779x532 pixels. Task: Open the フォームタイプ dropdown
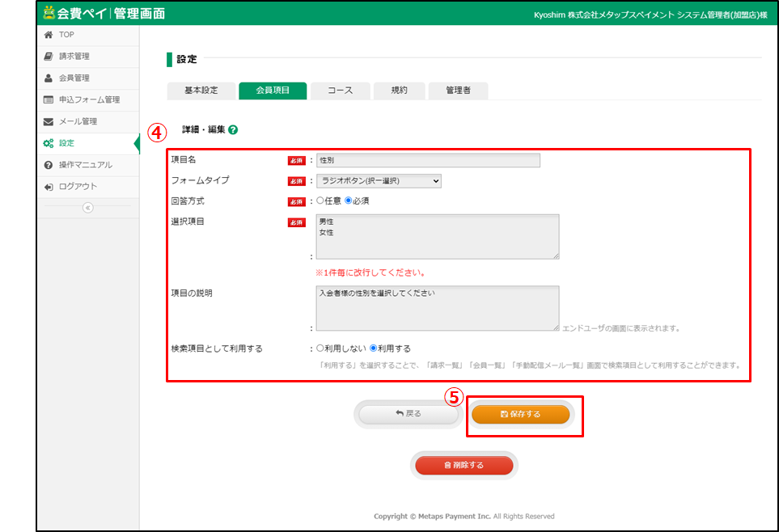379,181
